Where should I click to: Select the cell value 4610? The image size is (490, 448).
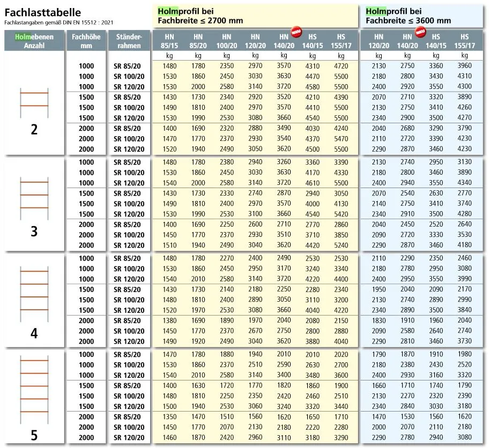pos(313,183)
